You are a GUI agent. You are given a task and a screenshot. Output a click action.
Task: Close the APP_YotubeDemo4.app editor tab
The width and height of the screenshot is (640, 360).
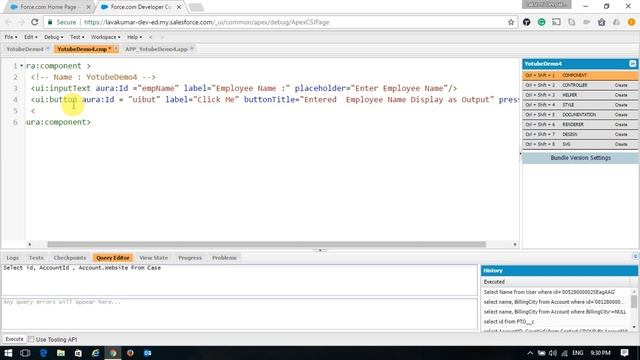pyautogui.click(x=192, y=49)
